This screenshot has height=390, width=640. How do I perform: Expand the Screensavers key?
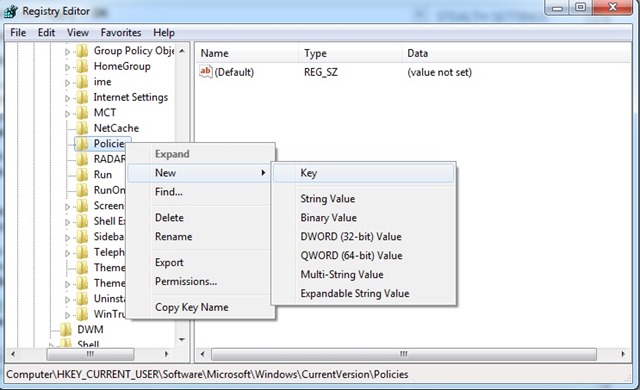(x=67, y=207)
